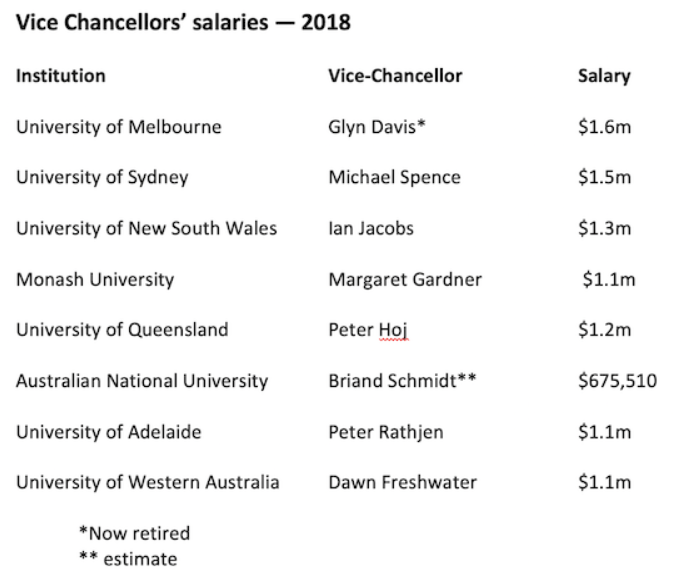The height and width of the screenshot is (575, 700).
Task: Click the '*Now retired' footnote
Action: pyautogui.click(x=134, y=533)
